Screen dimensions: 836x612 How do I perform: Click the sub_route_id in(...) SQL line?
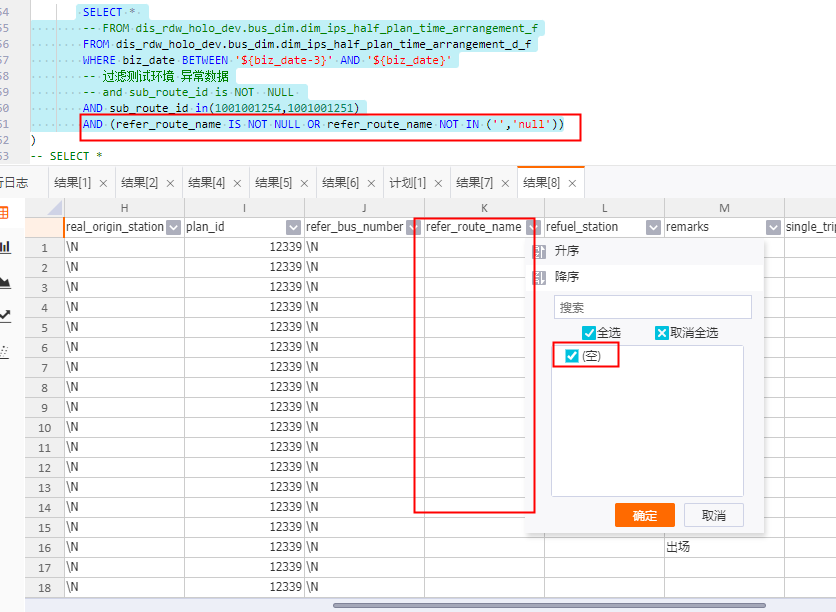coord(221,108)
